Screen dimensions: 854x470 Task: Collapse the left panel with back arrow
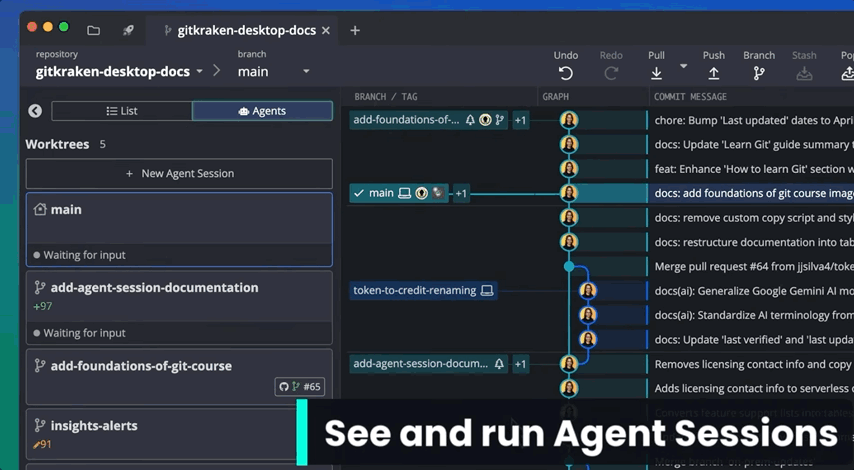click(x=35, y=111)
